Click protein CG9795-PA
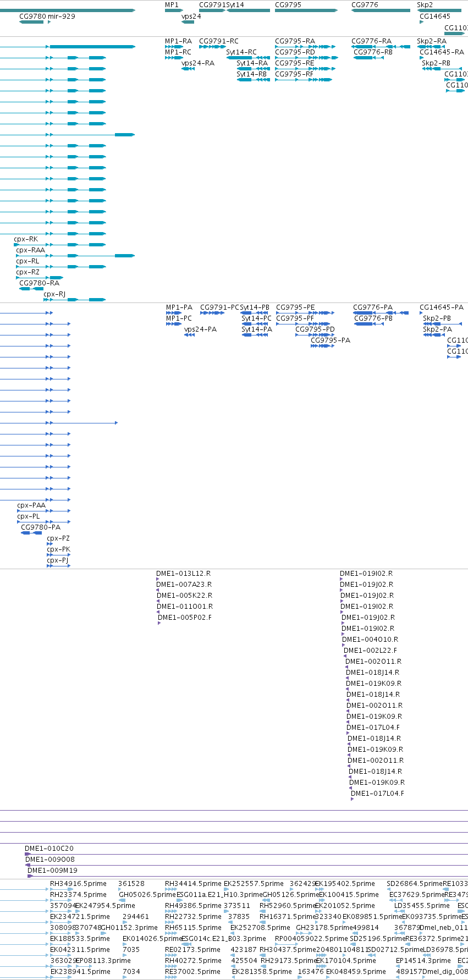Image resolution: width=468 pixels, height=980 pixels. 331,340
